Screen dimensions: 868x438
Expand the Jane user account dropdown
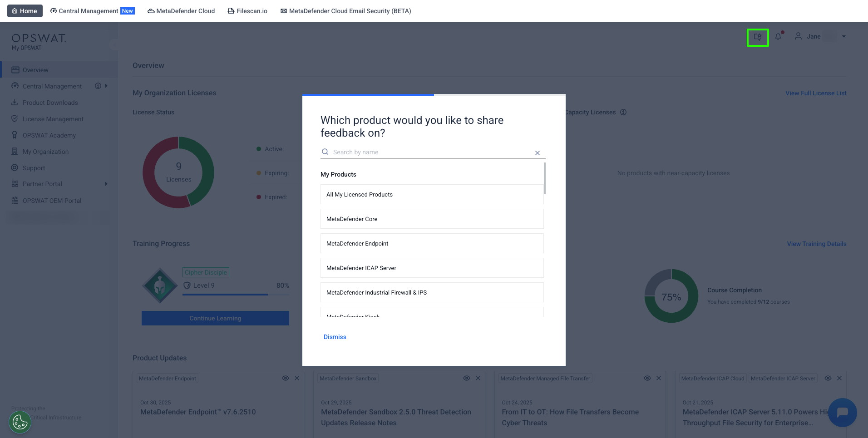coord(843,37)
